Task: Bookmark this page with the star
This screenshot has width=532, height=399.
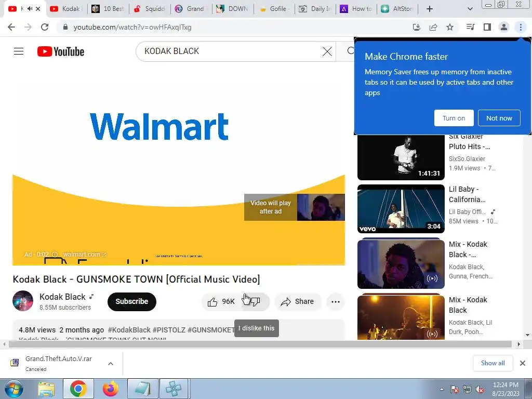Action: coord(450,27)
